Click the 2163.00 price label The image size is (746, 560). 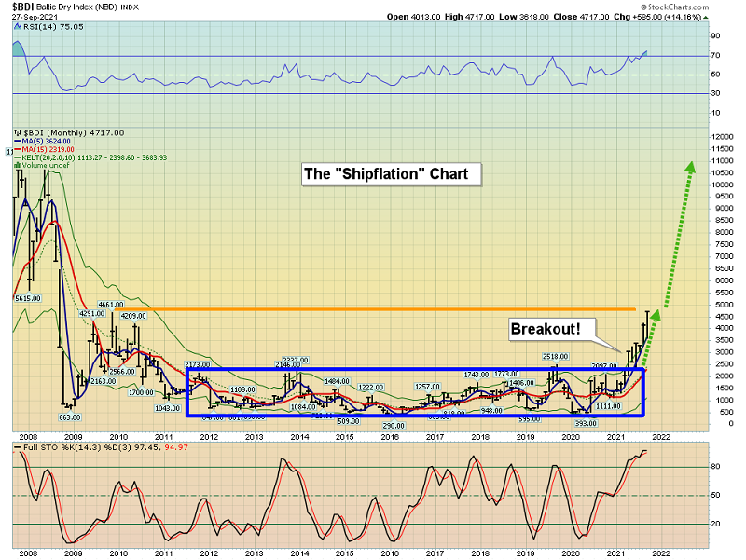(x=104, y=381)
